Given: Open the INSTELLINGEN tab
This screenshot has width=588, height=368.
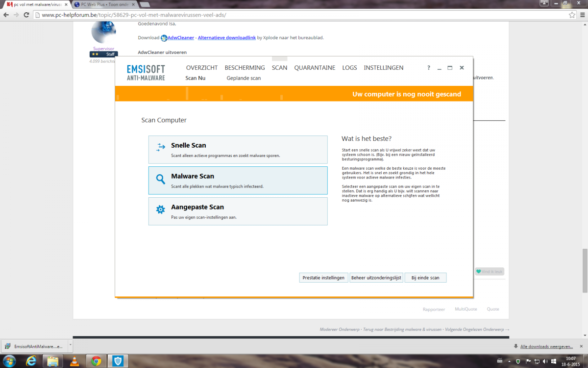Looking at the screenshot, I should pyautogui.click(x=384, y=68).
